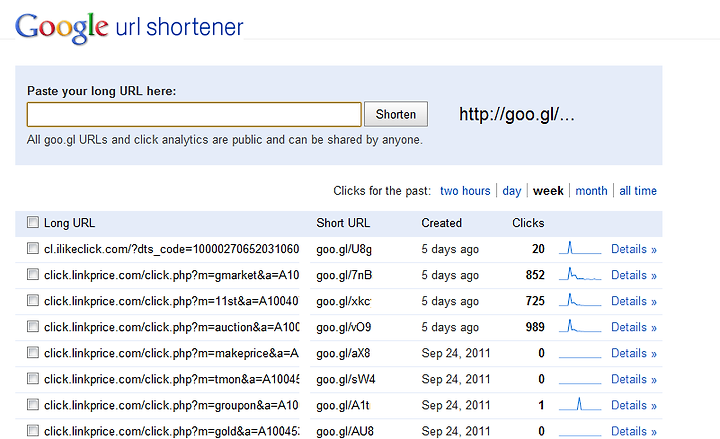Check the box for the gold link row
This screenshot has width=720, height=439.
33,431
